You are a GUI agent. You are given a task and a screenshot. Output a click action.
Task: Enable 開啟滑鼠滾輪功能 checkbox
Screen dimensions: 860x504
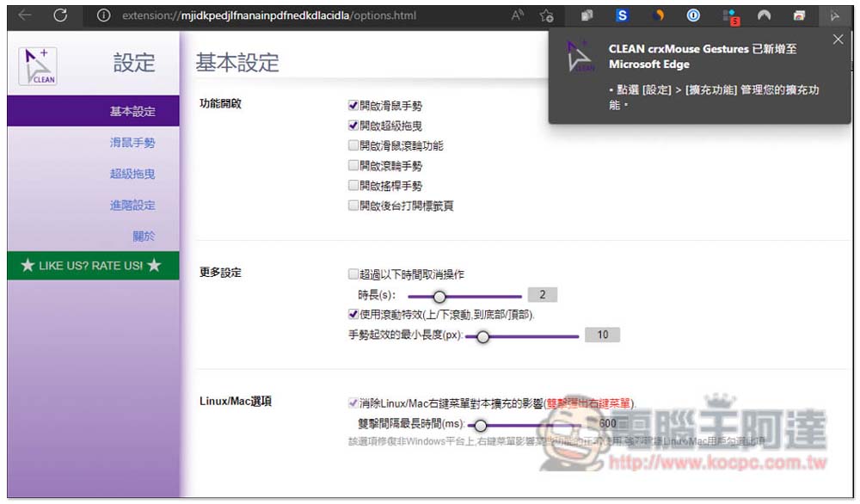pos(353,145)
